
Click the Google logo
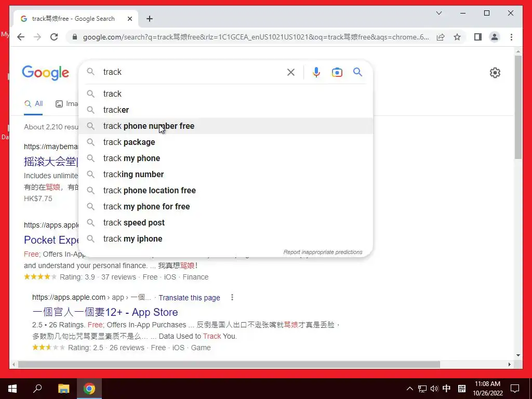pos(46,73)
